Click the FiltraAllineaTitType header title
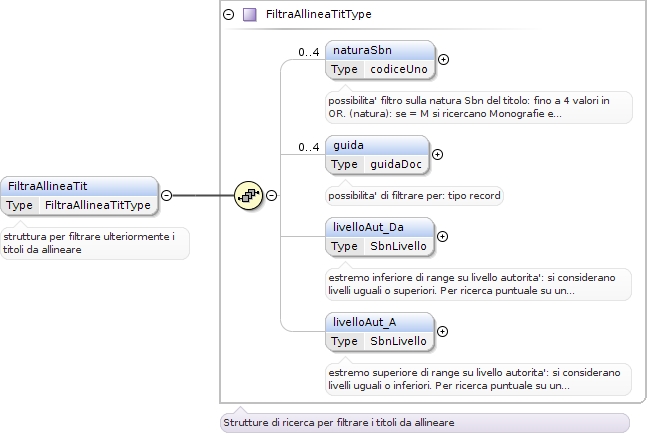 click(319, 14)
